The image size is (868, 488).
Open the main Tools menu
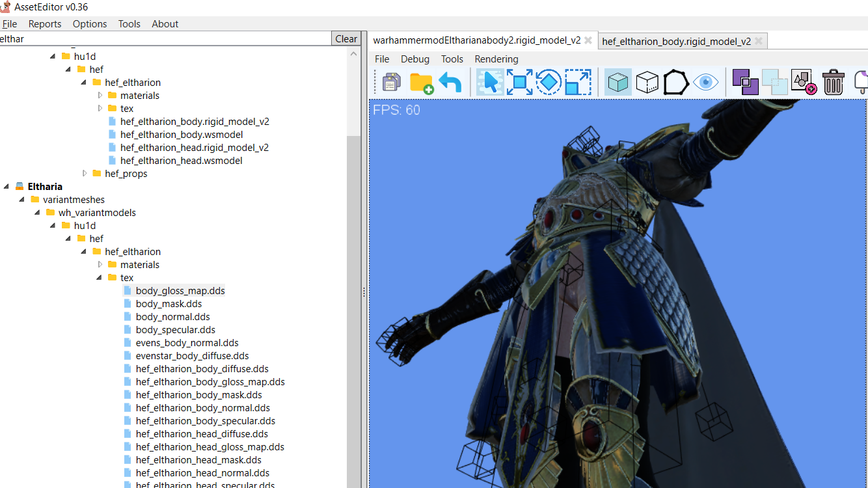click(129, 23)
